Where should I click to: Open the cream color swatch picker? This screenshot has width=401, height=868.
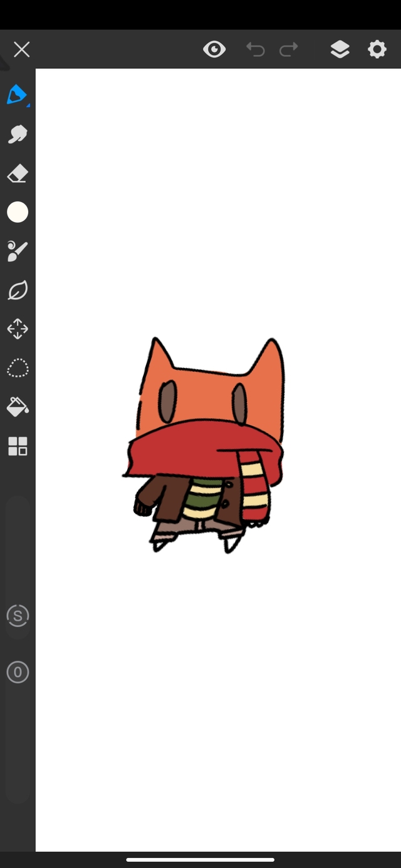[x=18, y=213]
